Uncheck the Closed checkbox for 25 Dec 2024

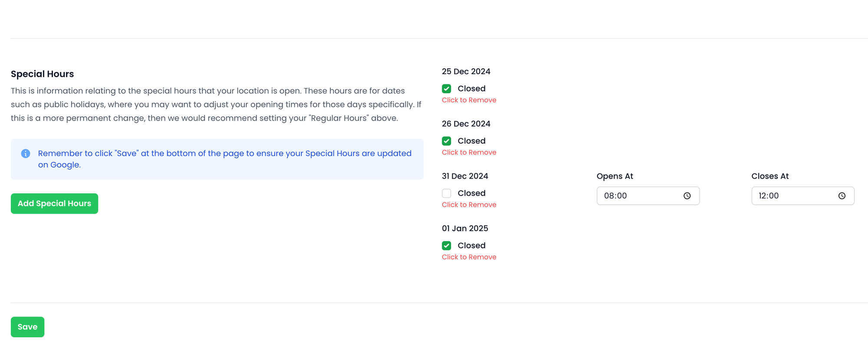pos(446,89)
